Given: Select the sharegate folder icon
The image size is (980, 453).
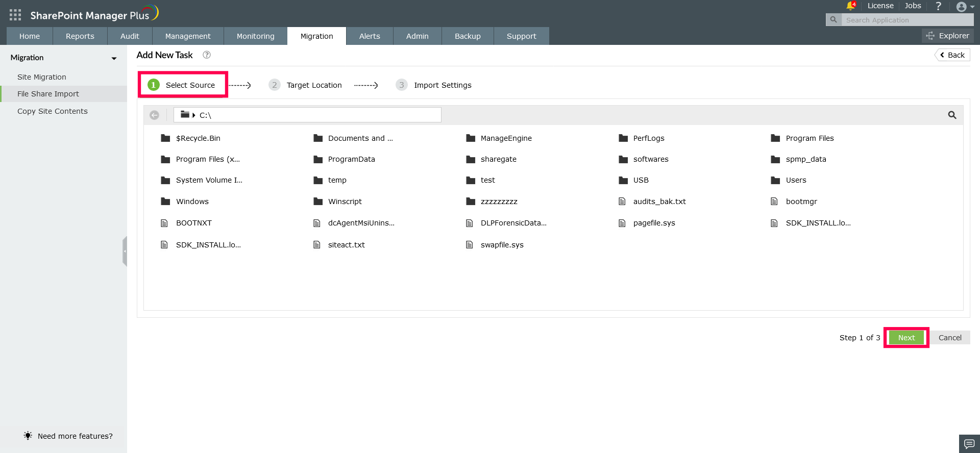Looking at the screenshot, I should pos(471,159).
